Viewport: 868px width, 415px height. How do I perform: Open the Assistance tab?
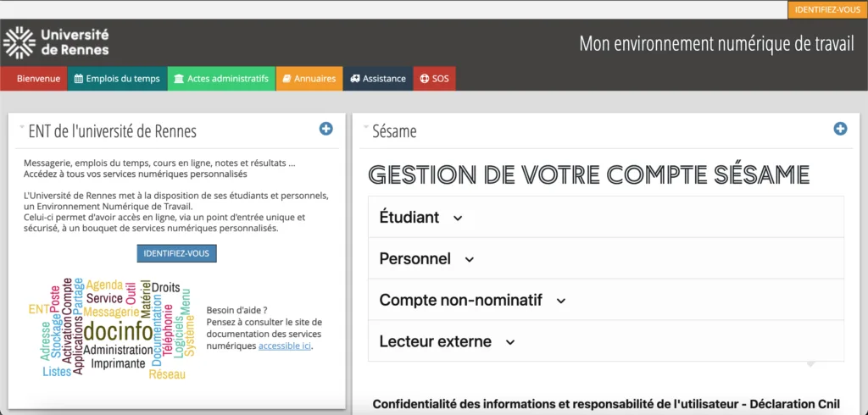[377, 79]
